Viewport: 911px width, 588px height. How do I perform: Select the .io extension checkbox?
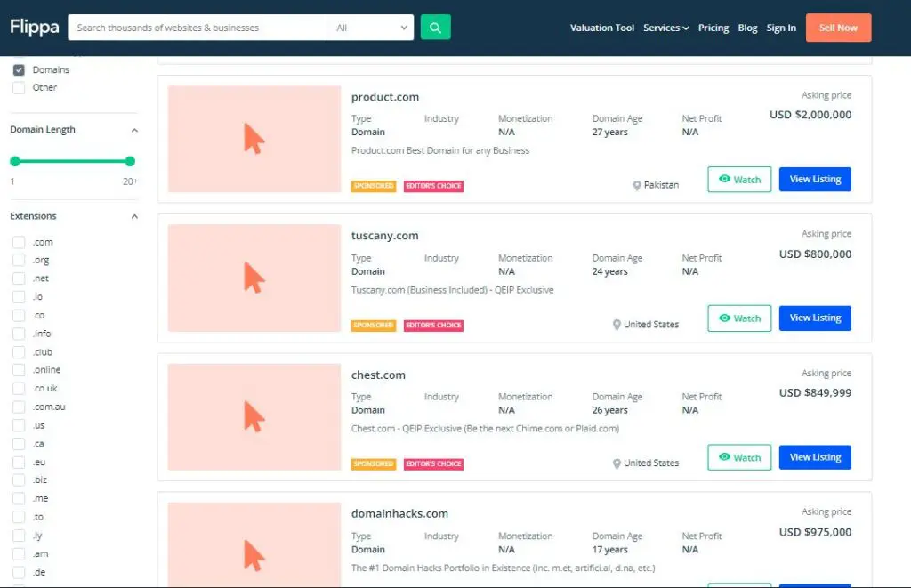tap(19, 297)
